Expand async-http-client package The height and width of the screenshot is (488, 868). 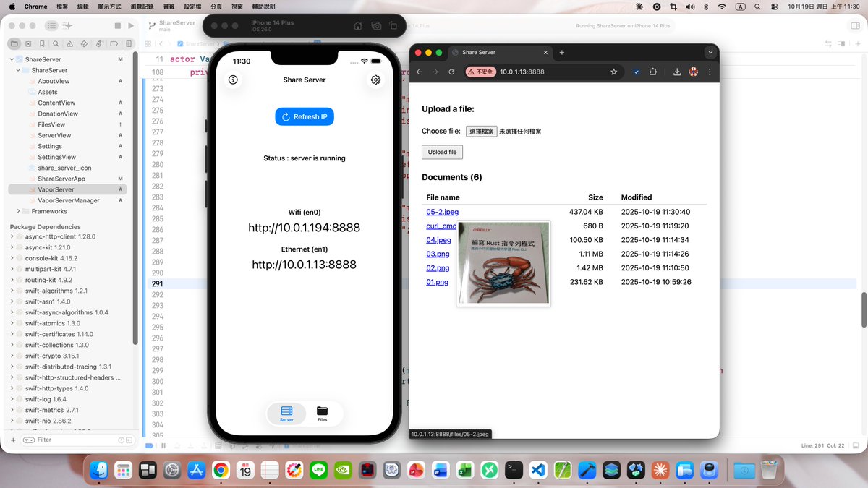pyautogui.click(x=12, y=236)
